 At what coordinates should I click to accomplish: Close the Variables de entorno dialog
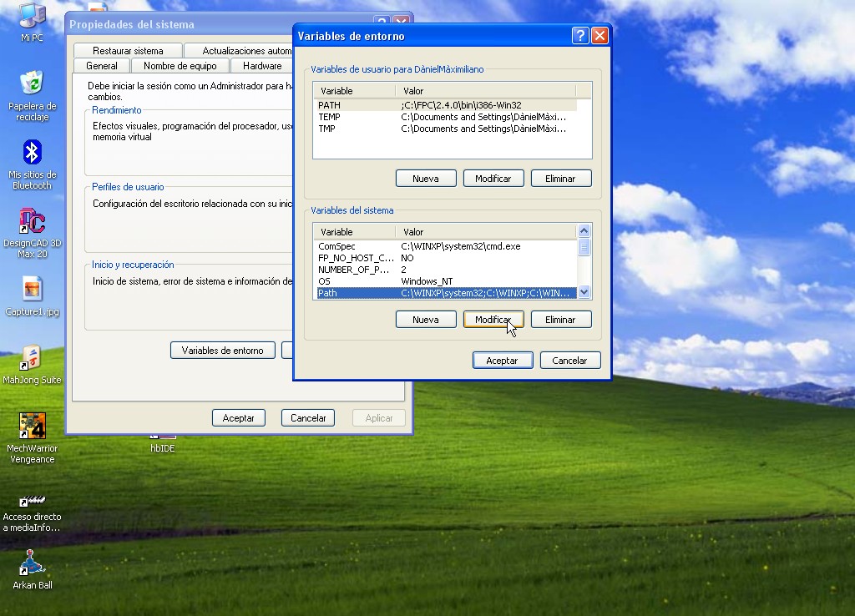click(600, 36)
